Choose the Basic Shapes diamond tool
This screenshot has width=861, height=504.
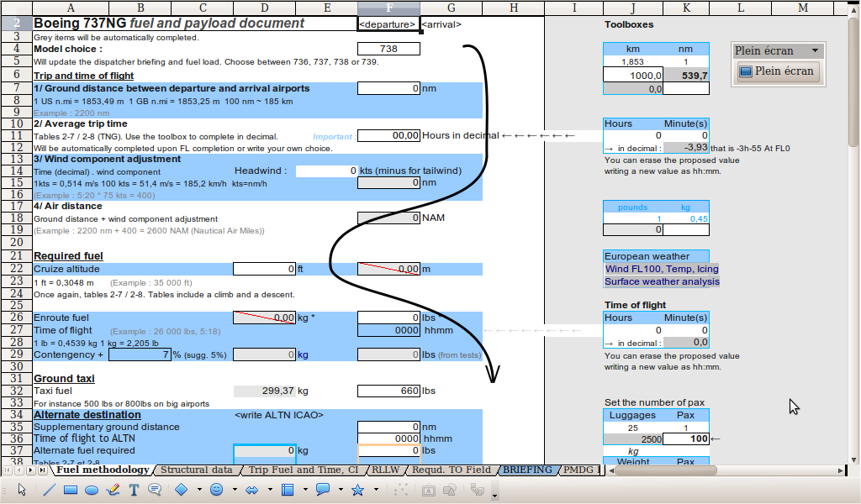[182, 490]
